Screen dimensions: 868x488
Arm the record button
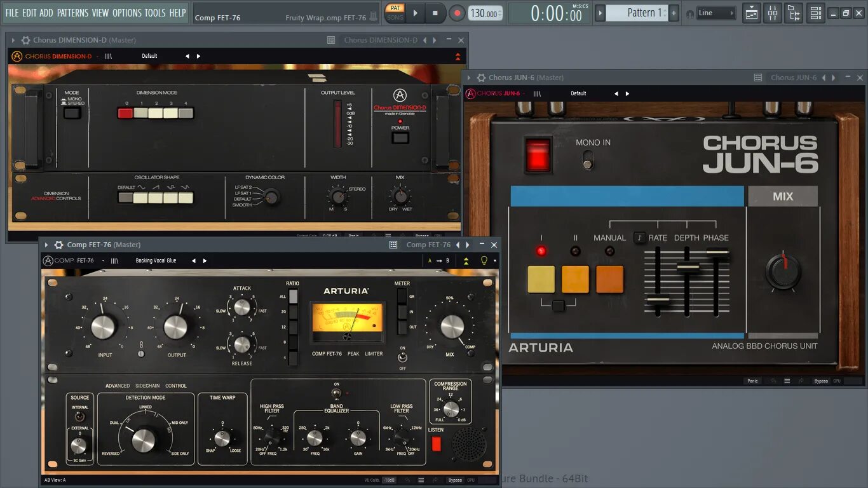pyautogui.click(x=457, y=13)
